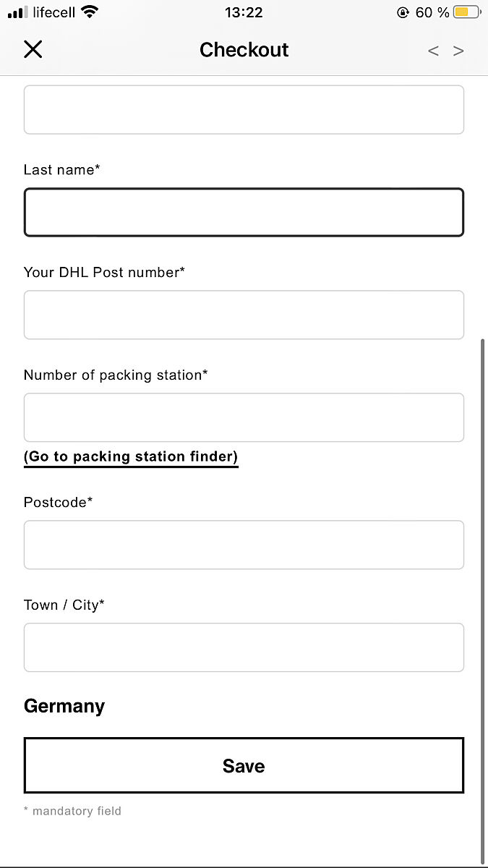Click the Your DHL Post number field
This screenshot has height=868, width=488.
pos(244,315)
